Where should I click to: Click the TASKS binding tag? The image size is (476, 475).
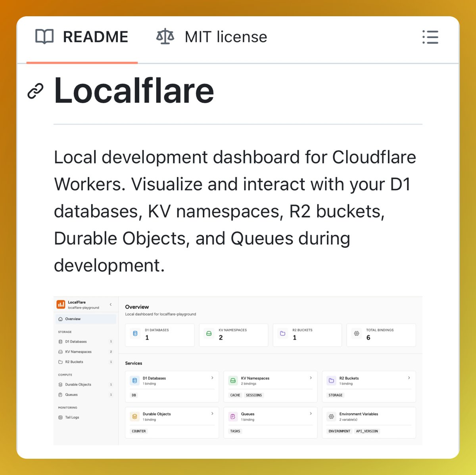coord(235,431)
